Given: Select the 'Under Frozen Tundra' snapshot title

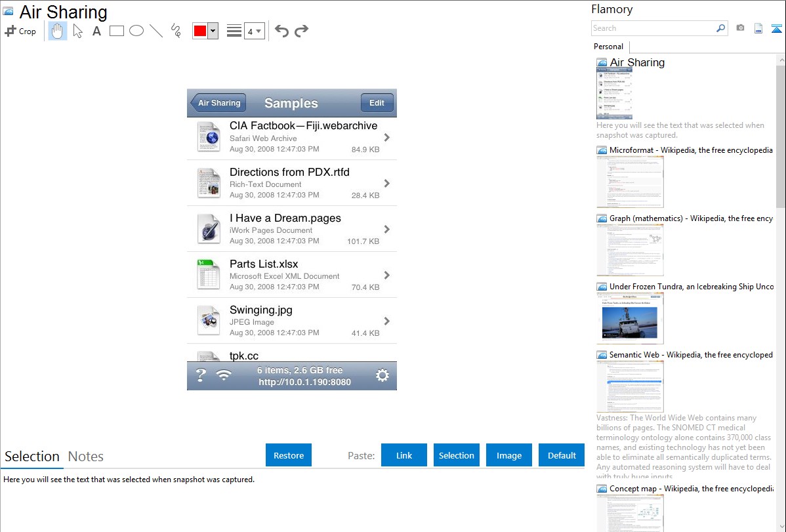Looking at the screenshot, I should point(692,286).
